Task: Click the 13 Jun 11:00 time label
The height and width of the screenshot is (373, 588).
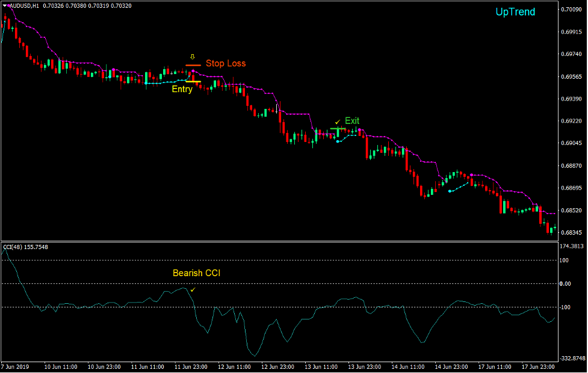Action: [321, 366]
